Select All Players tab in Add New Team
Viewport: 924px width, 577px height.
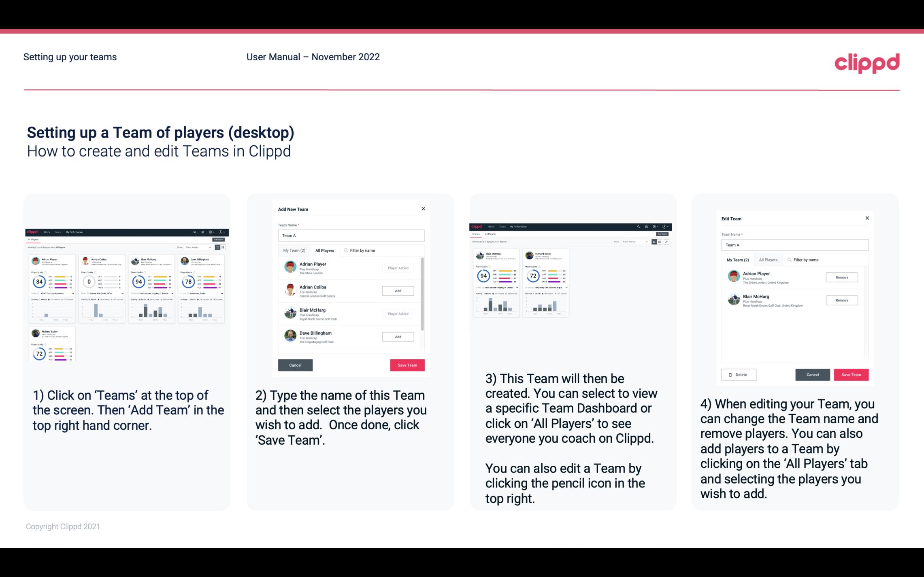click(x=325, y=250)
